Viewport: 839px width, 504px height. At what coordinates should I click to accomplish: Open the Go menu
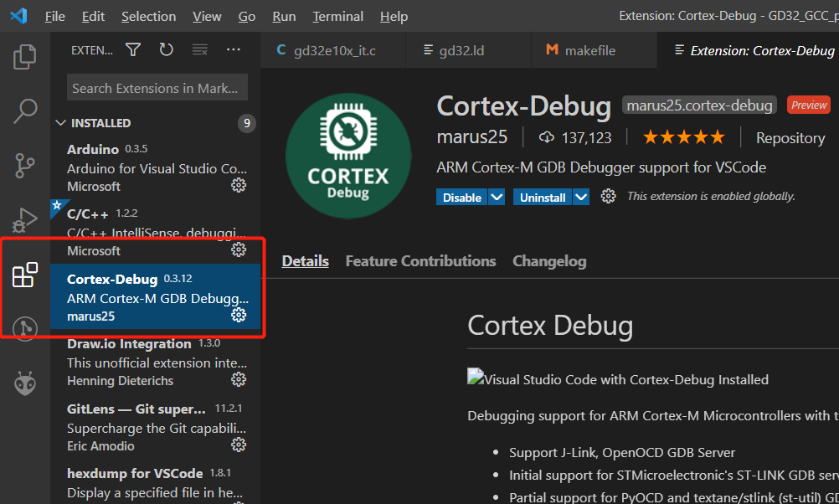[247, 17]
